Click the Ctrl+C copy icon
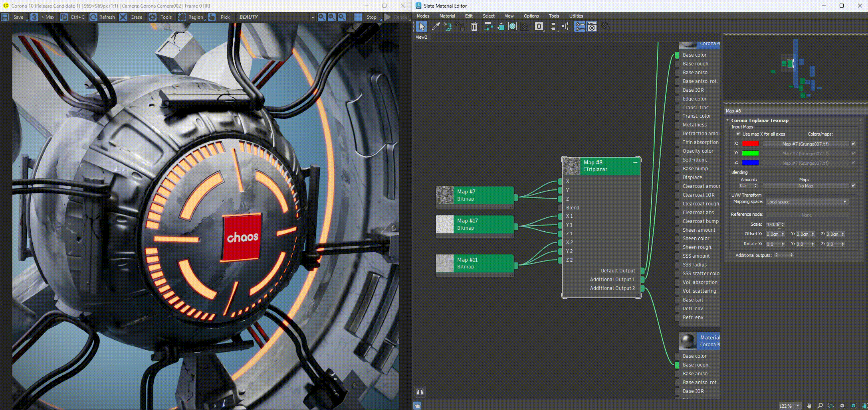This screenshot has width=868, height=410. click(64, 17)
